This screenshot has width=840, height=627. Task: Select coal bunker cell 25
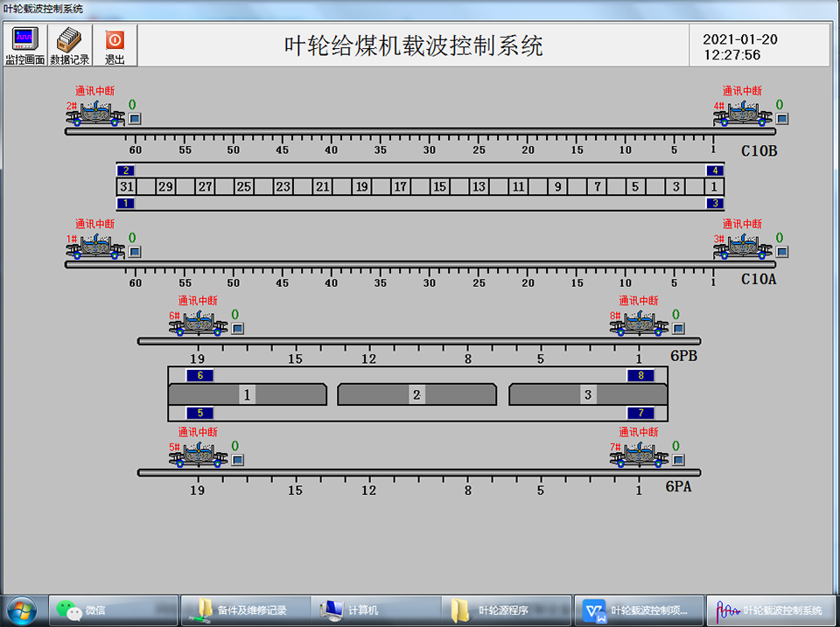[244, 186]
